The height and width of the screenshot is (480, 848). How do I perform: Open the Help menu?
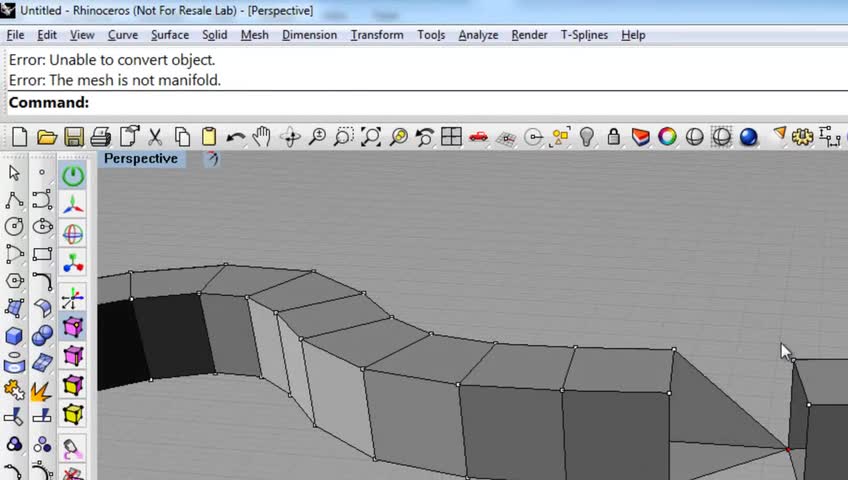(633, 35)
